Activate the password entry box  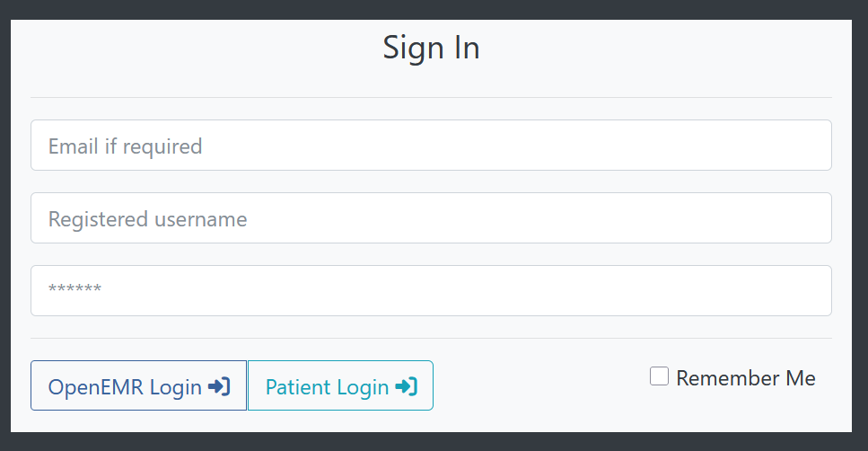[x=431, y=290]
